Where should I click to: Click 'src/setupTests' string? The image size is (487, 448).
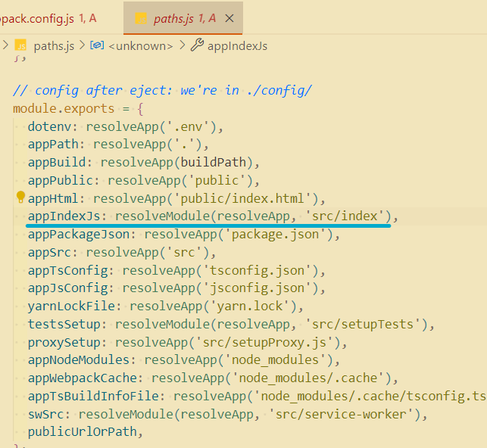(x=363, y=325)
